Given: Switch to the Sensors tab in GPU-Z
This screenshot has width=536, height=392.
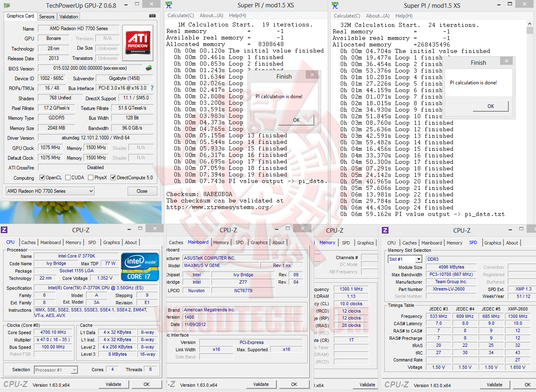Looking at the screenshot, I should (46, 17).
